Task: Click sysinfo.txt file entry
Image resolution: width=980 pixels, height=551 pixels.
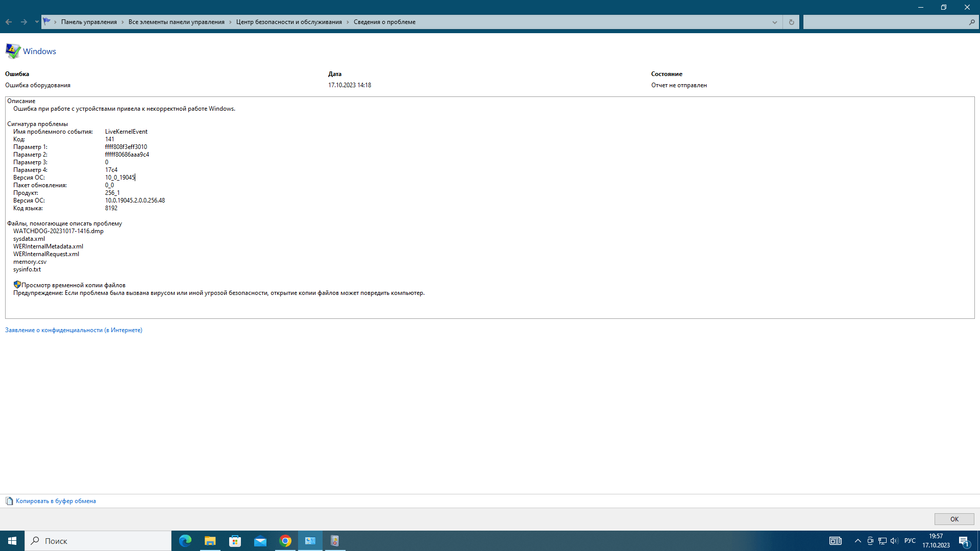Action: tap(27, 269)
